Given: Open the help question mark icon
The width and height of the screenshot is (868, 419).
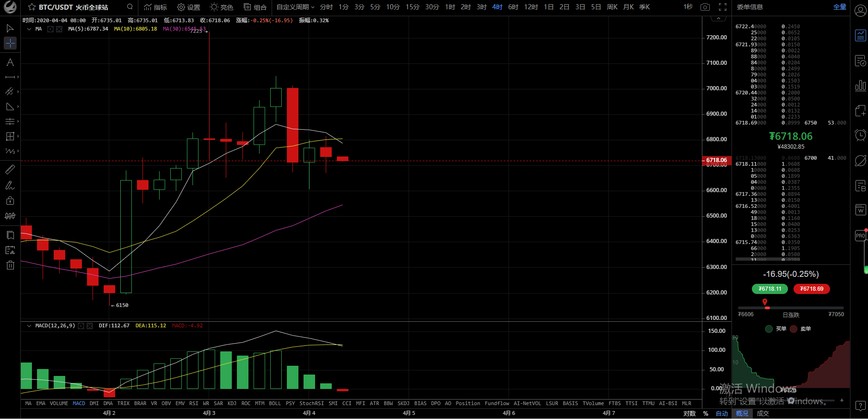Looking at the screenshot, I should tap(860, 406).
